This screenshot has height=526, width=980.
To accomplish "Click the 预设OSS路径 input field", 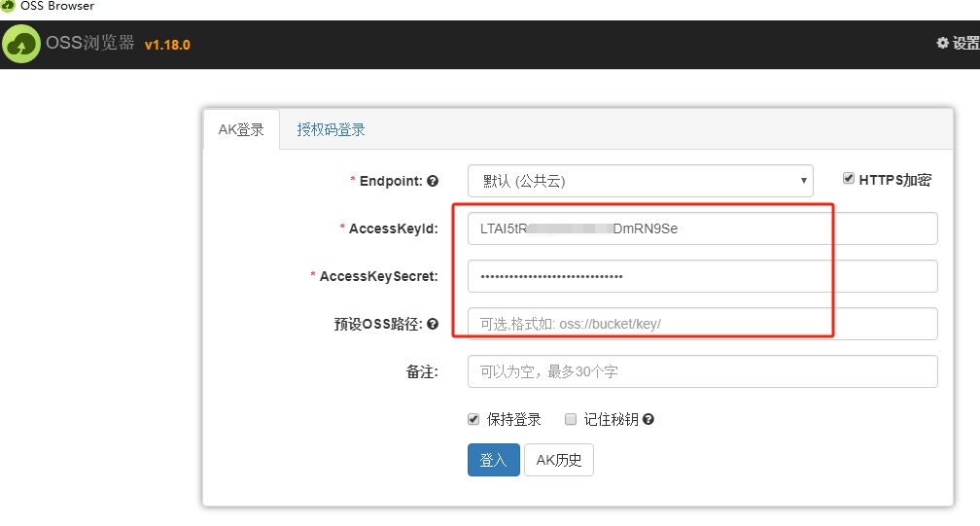I will [703, 324].
